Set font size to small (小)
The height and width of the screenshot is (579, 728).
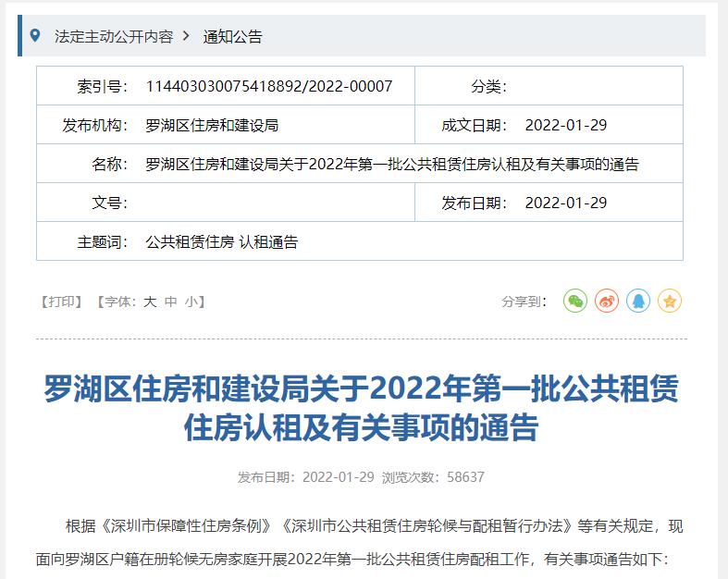191,302
